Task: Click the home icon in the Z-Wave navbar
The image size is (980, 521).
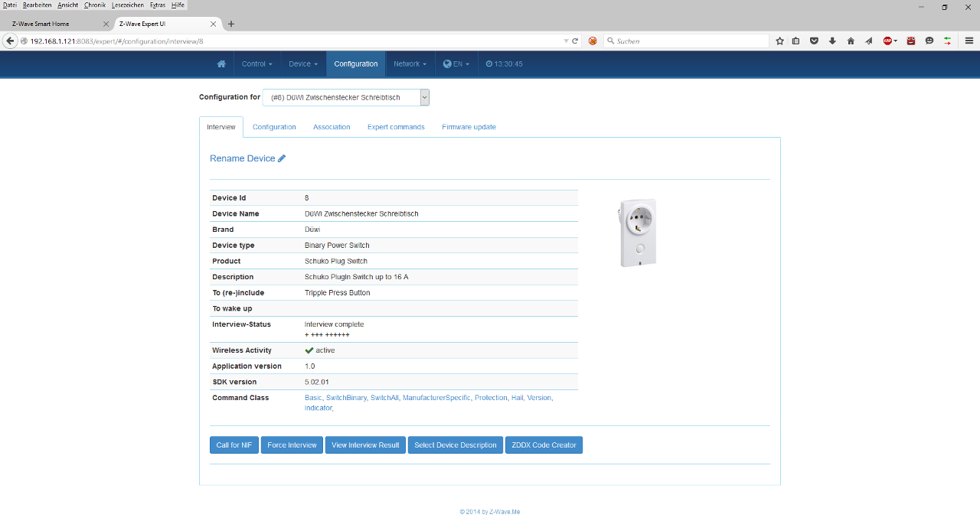Action: pos(221,64)
